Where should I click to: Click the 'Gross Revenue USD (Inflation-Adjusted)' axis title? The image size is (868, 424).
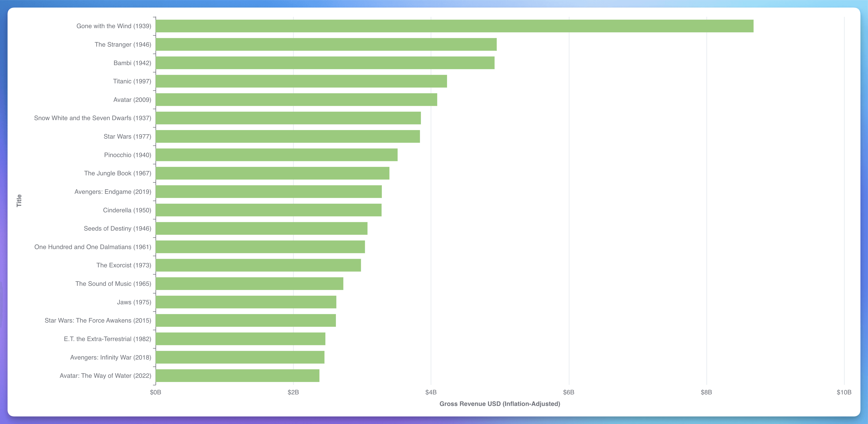click(500, 404)
